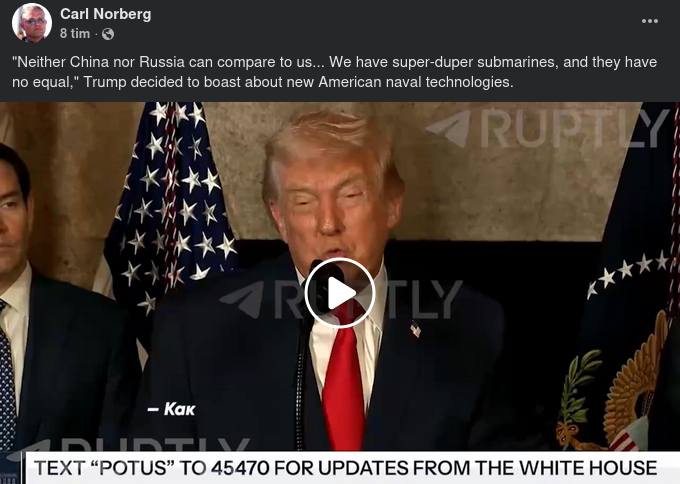Click the 'Как' subtitle text in video
This screenshot has width=680, height=484.
pyautogui.click(x=172, y=409)
